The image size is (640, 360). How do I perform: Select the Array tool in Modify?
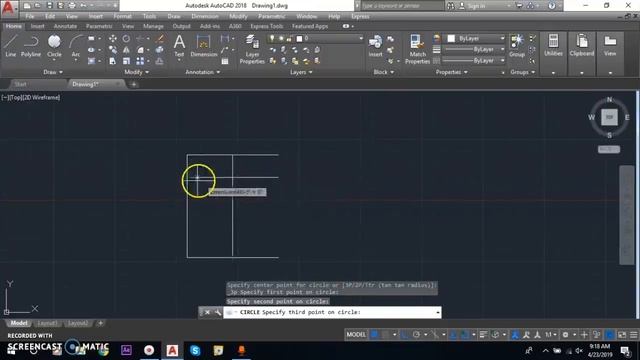tap(140, 61)
